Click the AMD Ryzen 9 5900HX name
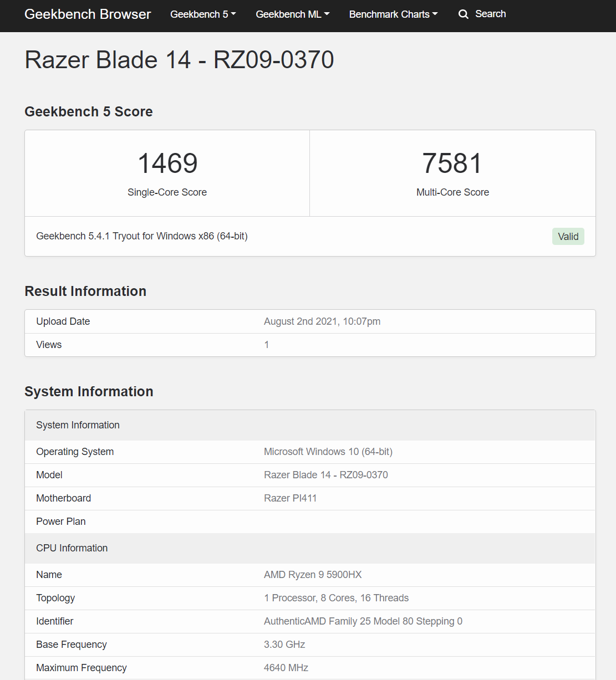This screenshot has height=680, width=616. tap(313, 575)
